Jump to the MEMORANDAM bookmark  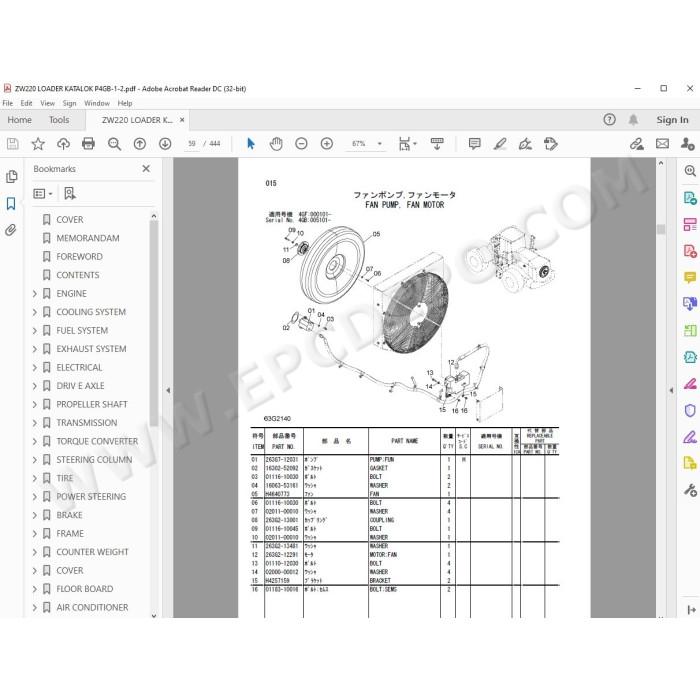88,238
